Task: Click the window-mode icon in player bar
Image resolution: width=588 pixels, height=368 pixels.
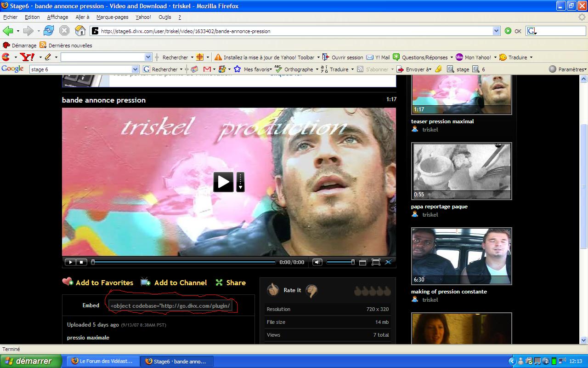Action: pyautogui.click(x=362, y=262)
